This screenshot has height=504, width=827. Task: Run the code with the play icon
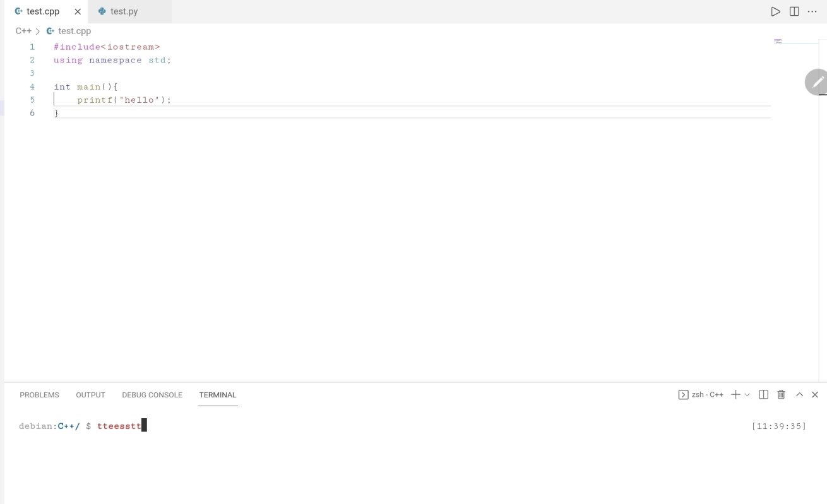point(775,11)
